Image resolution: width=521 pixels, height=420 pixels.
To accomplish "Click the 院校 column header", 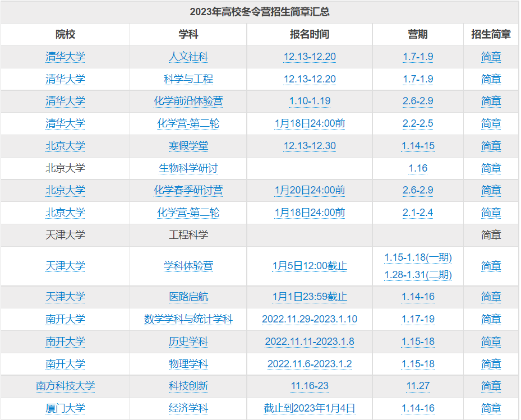I will coord(65,34).
